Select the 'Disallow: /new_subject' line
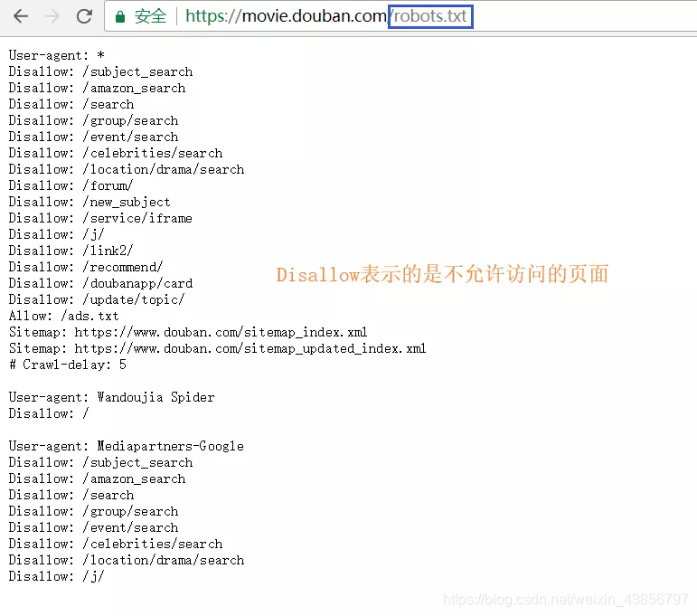Image resolution: width=697 pixels, height=616 pixels. pyautogui.click(x=89, y=202)
